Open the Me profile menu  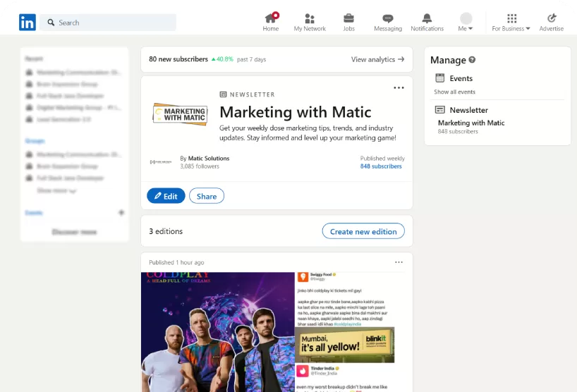[466, 22]
